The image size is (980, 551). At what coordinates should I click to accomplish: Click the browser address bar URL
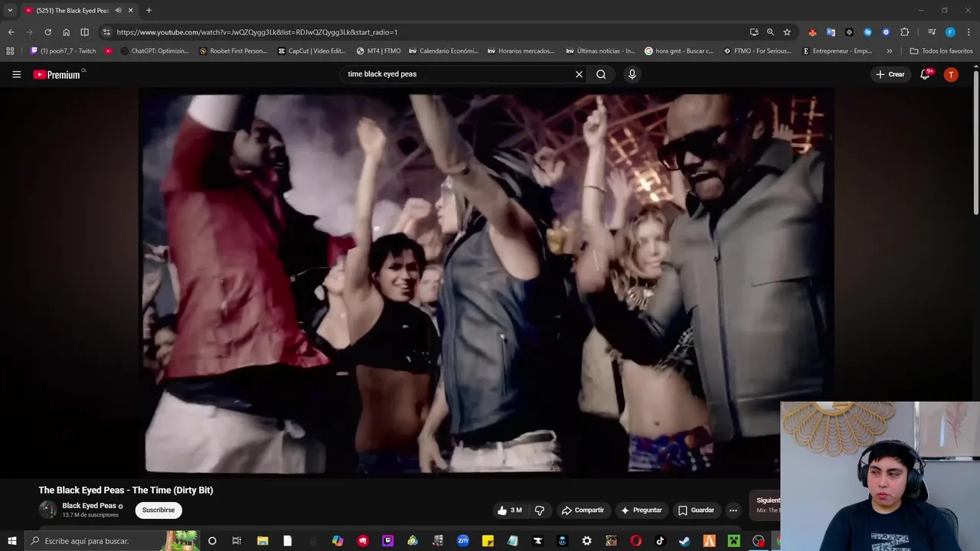pyautogui.click(x=257, y=32)
